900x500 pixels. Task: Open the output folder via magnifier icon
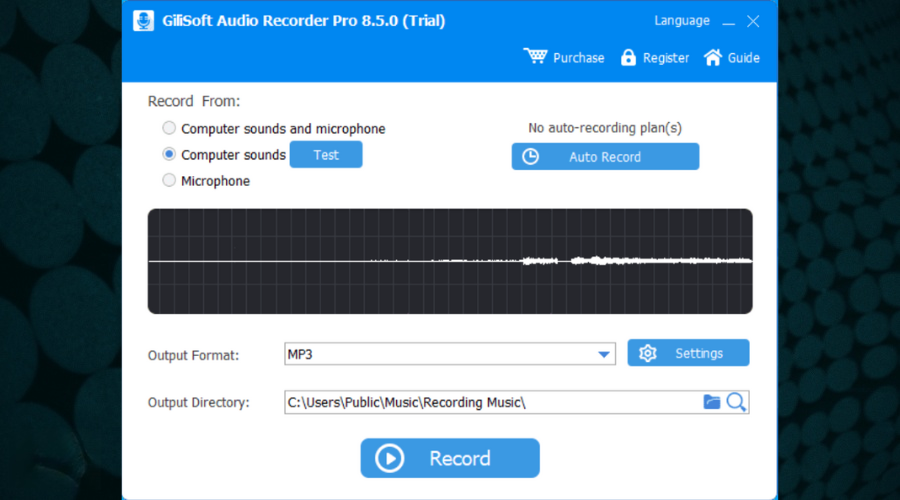736,402
